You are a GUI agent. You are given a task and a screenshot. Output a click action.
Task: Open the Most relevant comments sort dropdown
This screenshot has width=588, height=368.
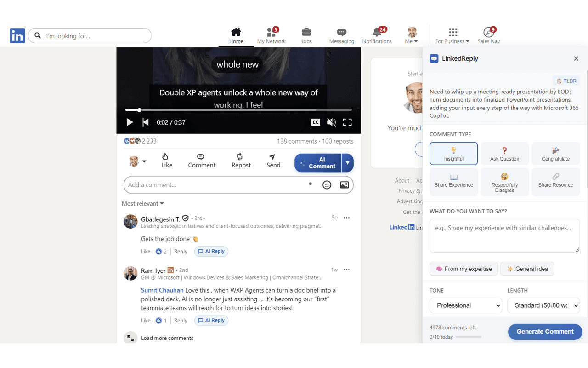click(x=143, y=203)
